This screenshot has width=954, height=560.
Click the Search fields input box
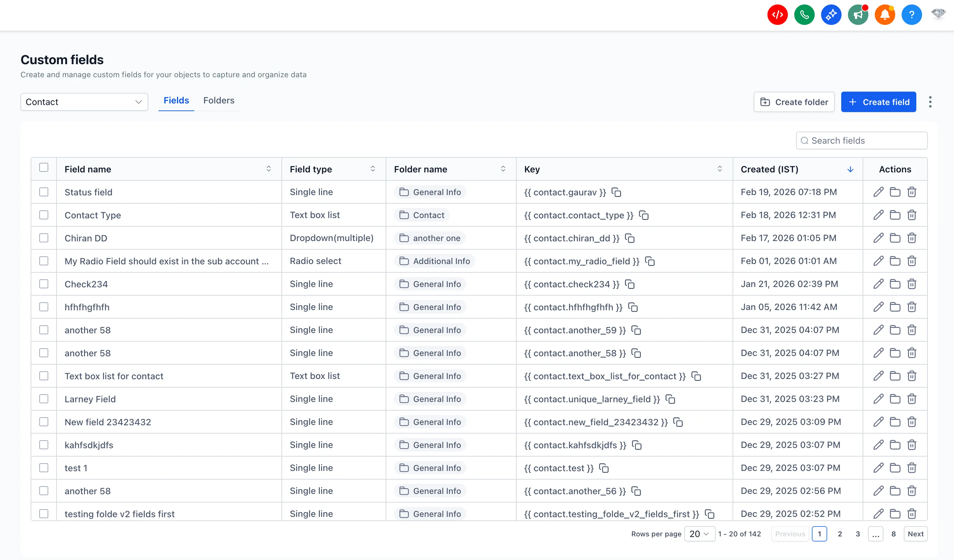pos(861,140)
